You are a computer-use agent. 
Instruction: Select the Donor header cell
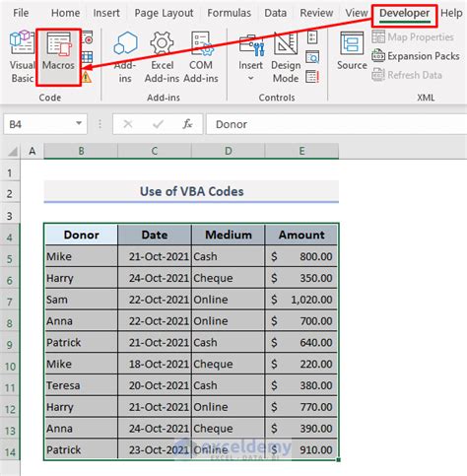(x=81, y=235)
